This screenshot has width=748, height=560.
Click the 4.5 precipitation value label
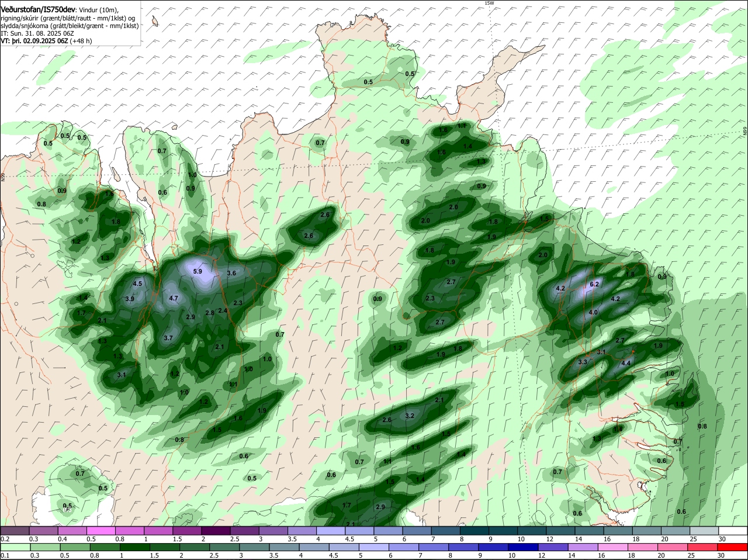coord(138,284)
